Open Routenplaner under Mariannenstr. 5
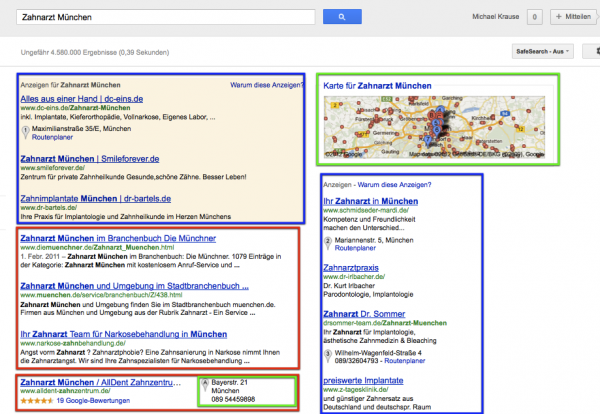 355,248
